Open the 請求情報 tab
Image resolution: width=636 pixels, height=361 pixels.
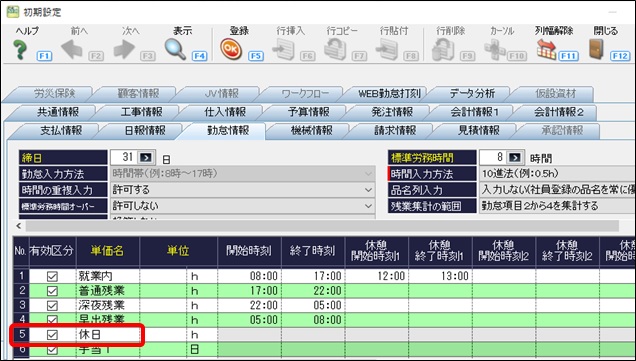coord(395,131)
